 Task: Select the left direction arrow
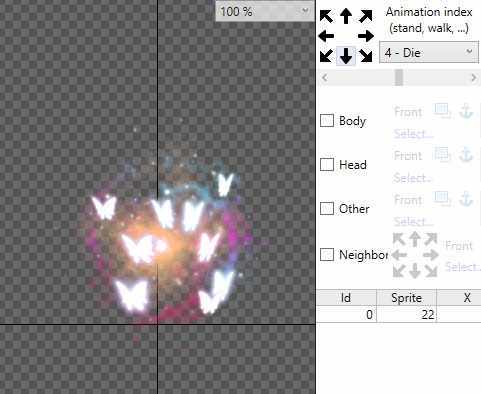click(x=326, y=36)
